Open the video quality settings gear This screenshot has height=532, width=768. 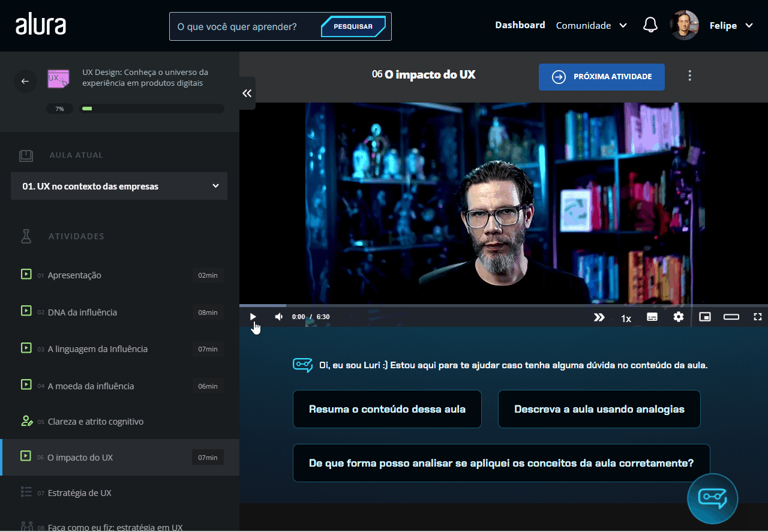(679, 317)
